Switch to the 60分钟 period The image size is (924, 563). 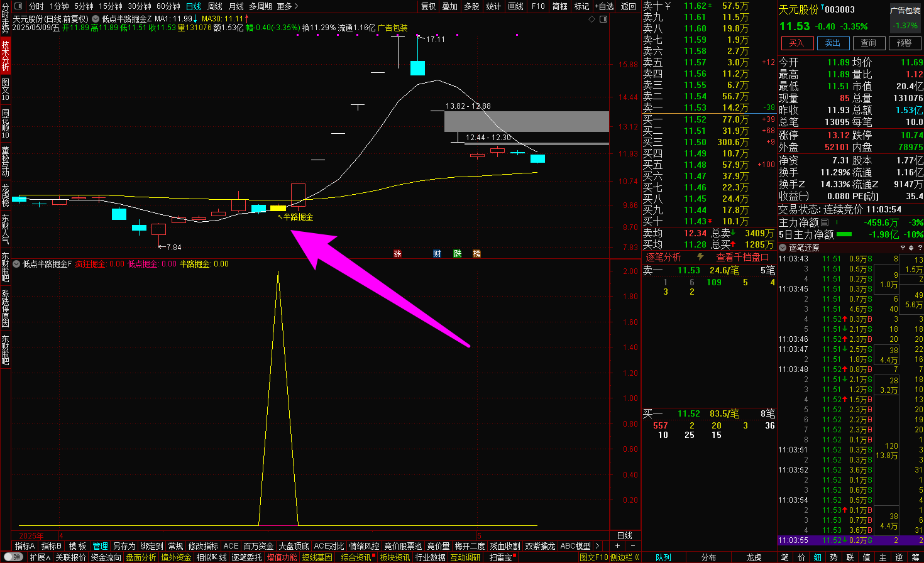pos(168,6)
